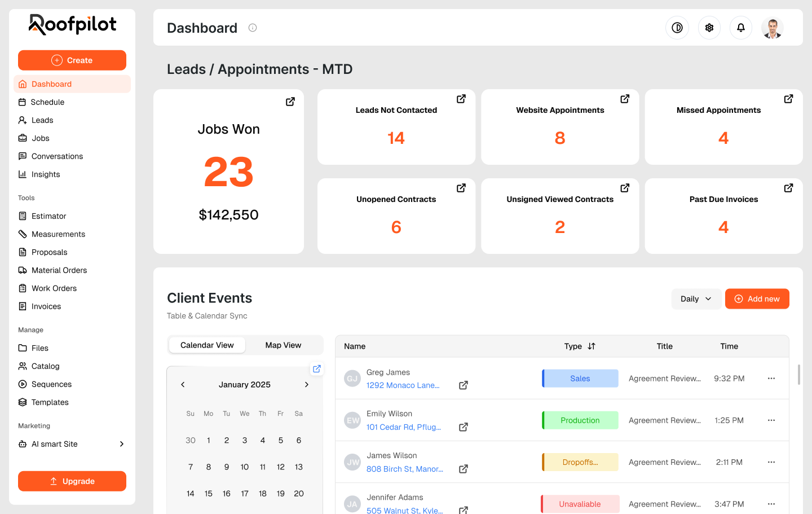Image resolution: width=812 pixels, height=514 pixels.
Task: Open the dark mode contrast icon in header
Action: (677, 28)
